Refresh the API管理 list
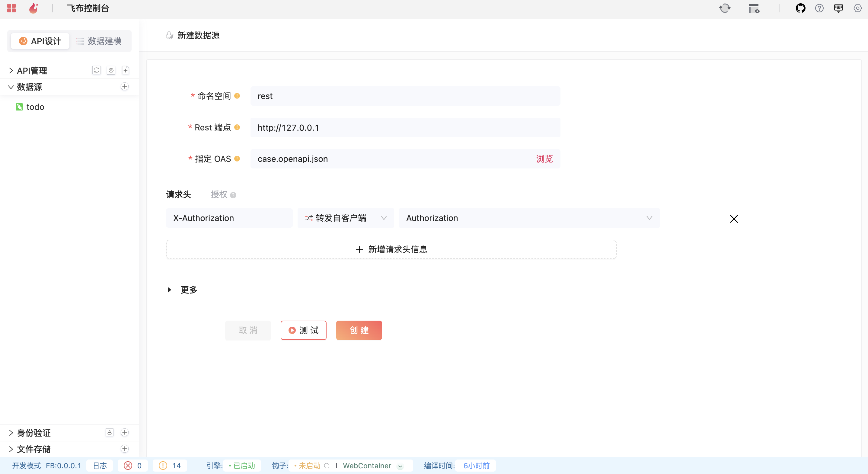 point(96,70)
